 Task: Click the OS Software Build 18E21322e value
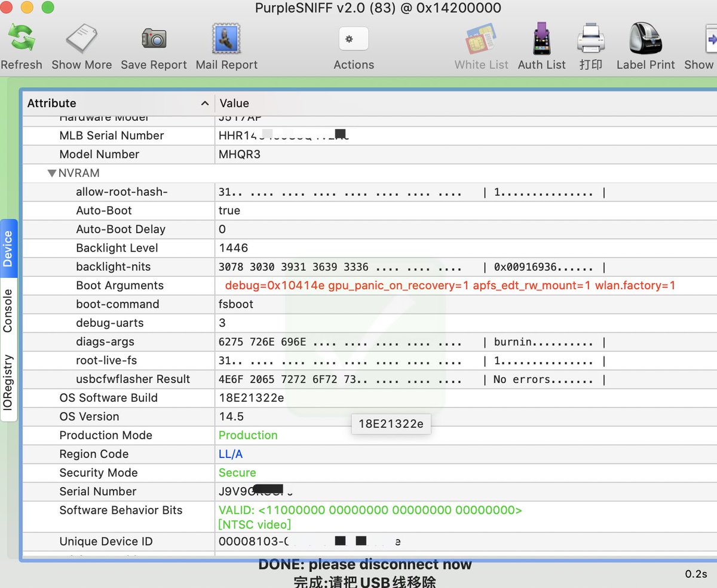tap(251, 398)
